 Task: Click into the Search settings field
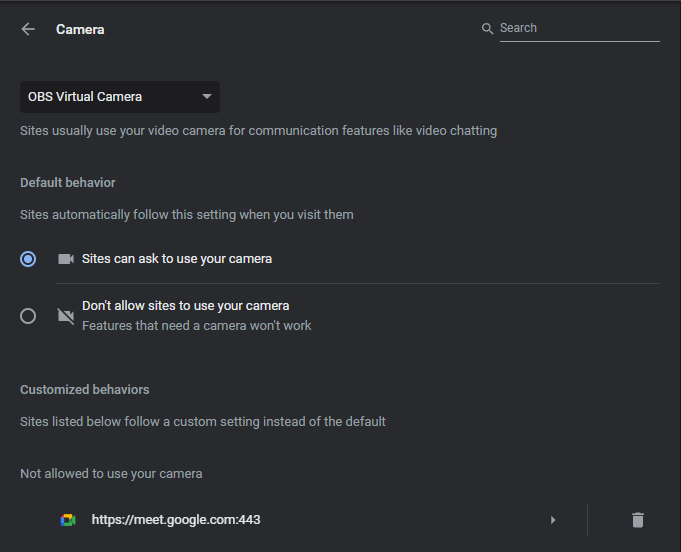pos(577,28)
